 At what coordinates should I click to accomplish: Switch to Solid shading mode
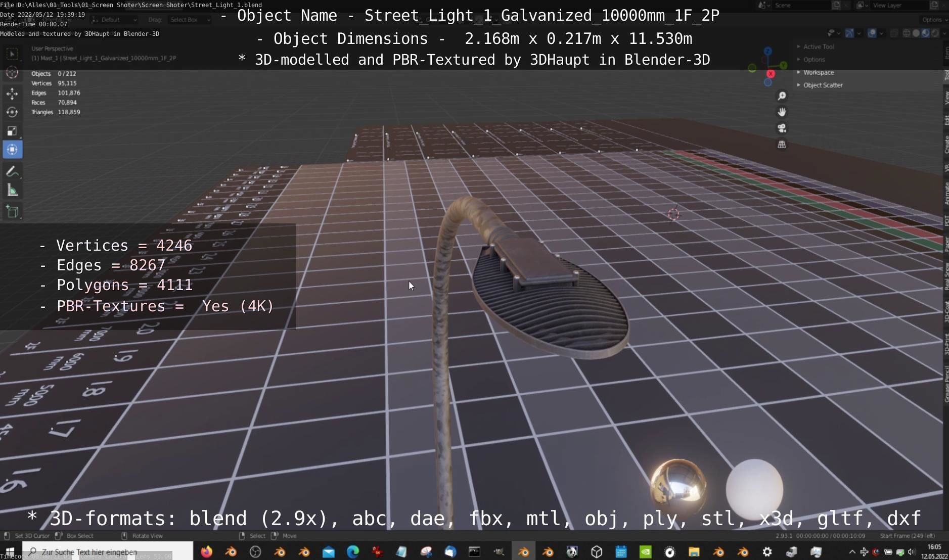[916, 33]
